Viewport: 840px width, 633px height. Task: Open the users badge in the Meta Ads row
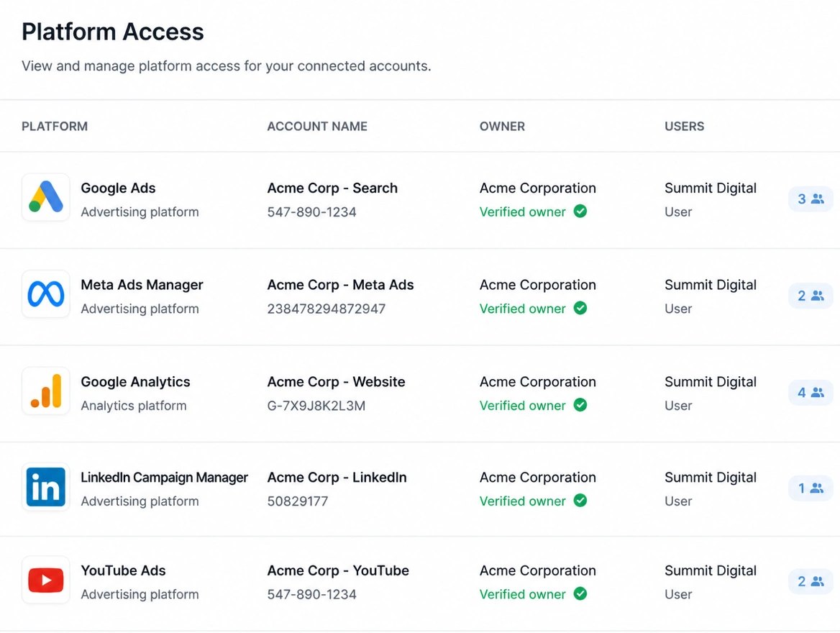point(811,296)
